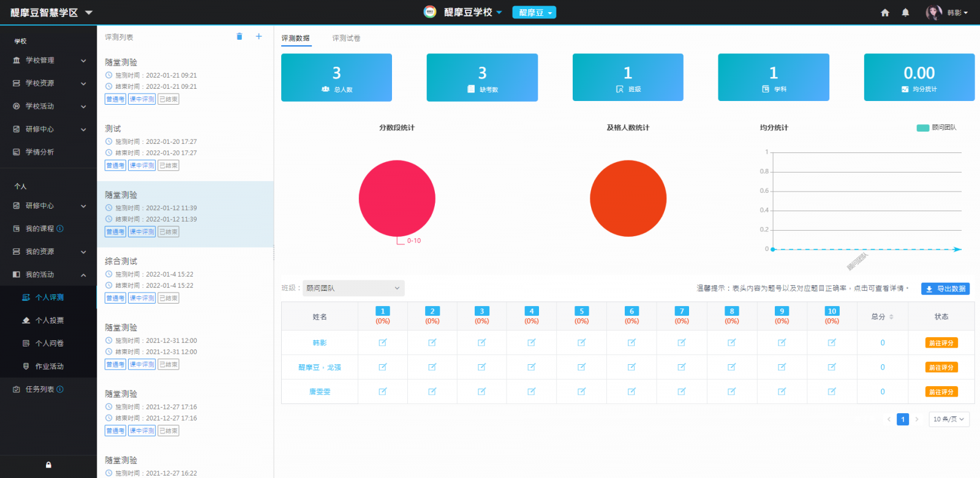The image size is (980, 478).
Task: Click 前往评分 button for 韩影
Action: pyautogui.click(x=941, y=343)
